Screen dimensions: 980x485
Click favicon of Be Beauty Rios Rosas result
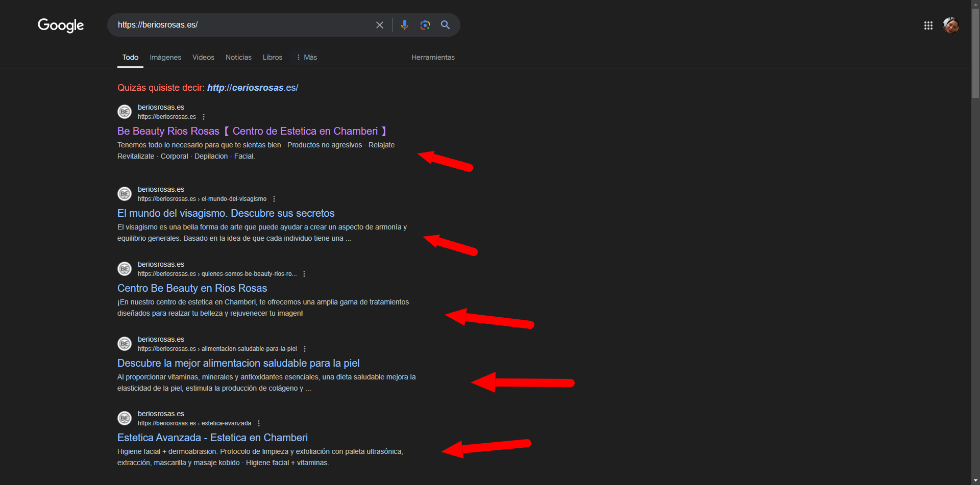[125, 112]
